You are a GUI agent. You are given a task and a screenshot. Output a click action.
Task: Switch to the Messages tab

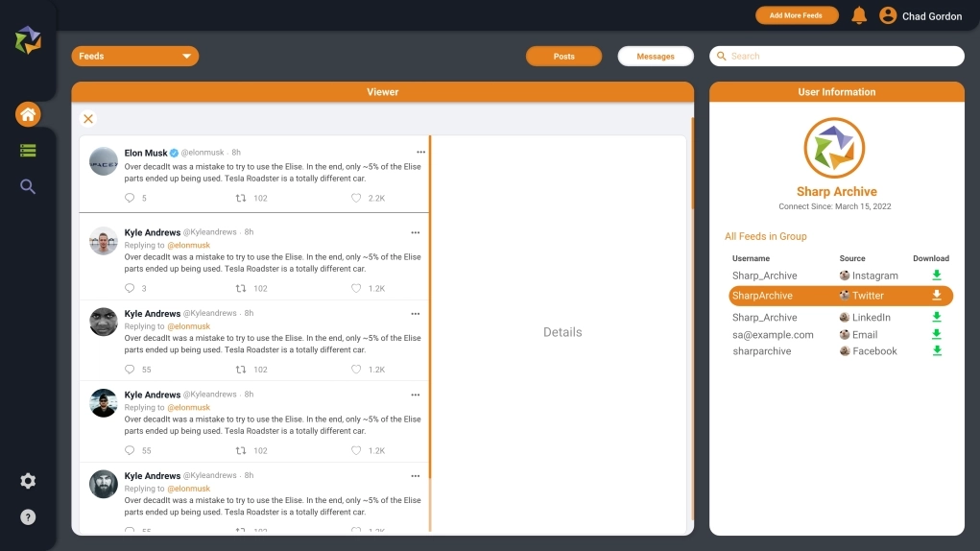pyautogui.click(x=656, y=57)
